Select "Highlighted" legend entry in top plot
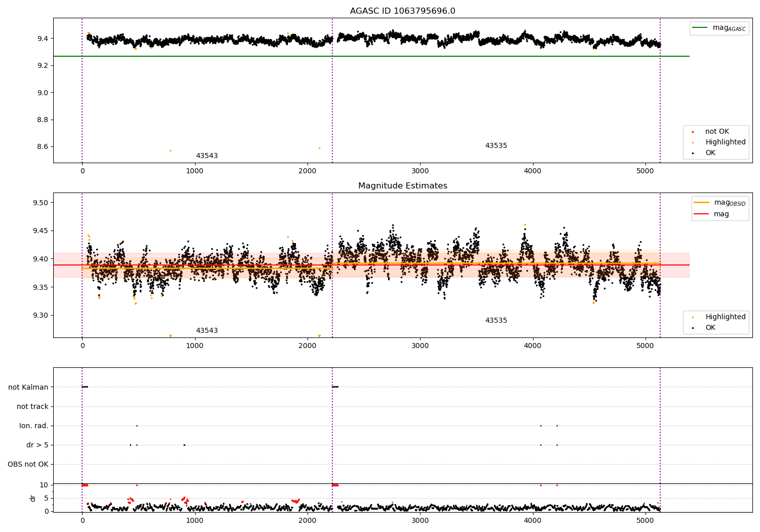 click(718, 142)
